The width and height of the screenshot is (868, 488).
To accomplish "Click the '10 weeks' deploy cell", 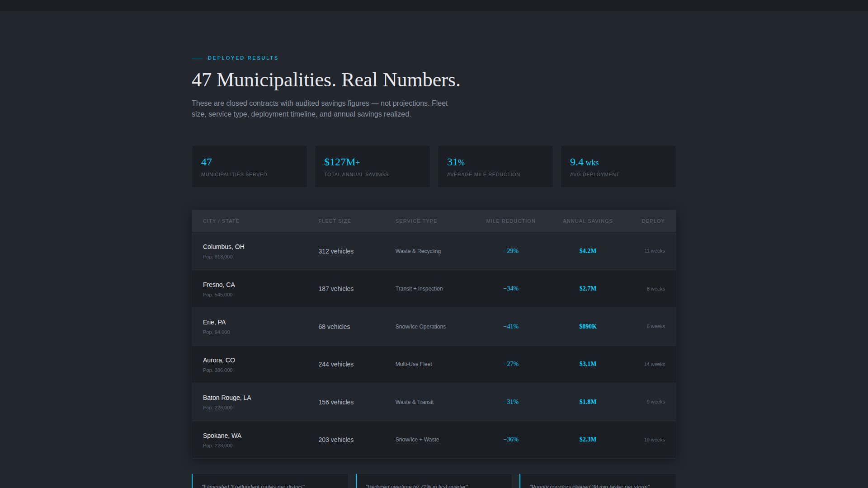I will 655,440.
